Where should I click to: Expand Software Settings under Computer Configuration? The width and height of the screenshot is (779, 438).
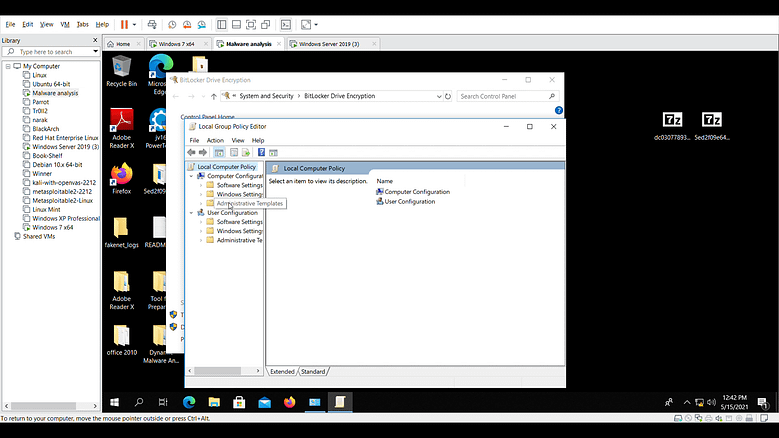coord(201,185)
